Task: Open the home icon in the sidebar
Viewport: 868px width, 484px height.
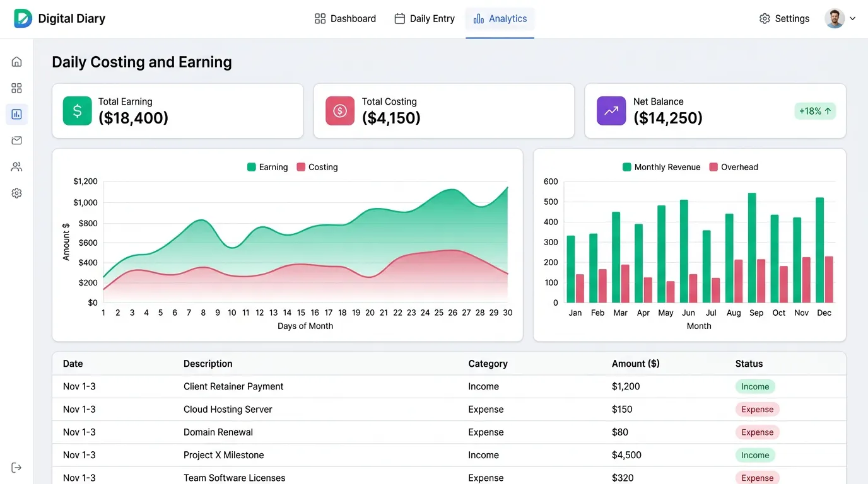Action: point(17,62)
